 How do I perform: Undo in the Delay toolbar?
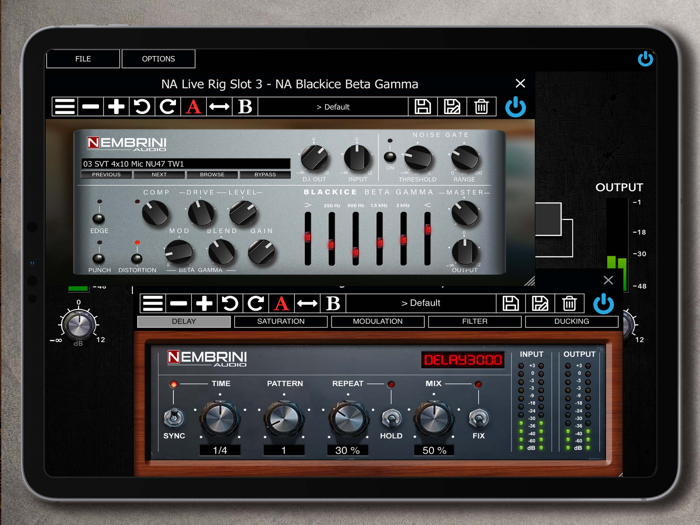point(230,303)
